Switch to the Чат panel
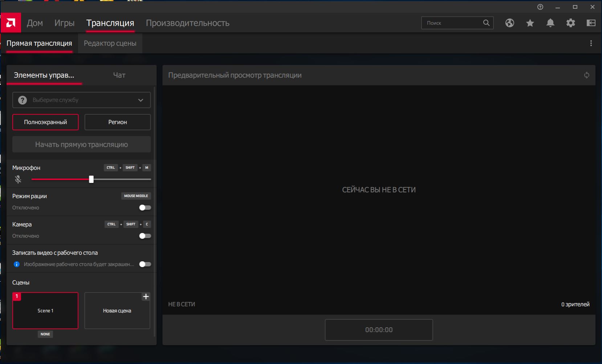The width and height of the screenshot is (602, 364). 119,75
